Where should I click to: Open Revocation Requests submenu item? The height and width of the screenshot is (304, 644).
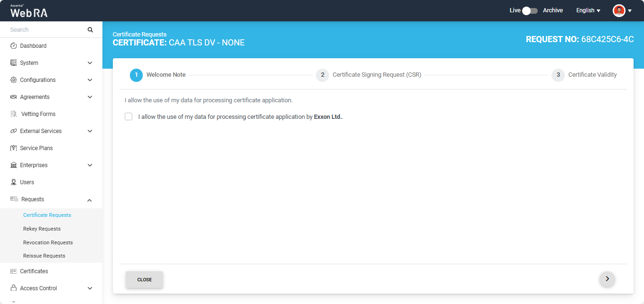point(48,242)
